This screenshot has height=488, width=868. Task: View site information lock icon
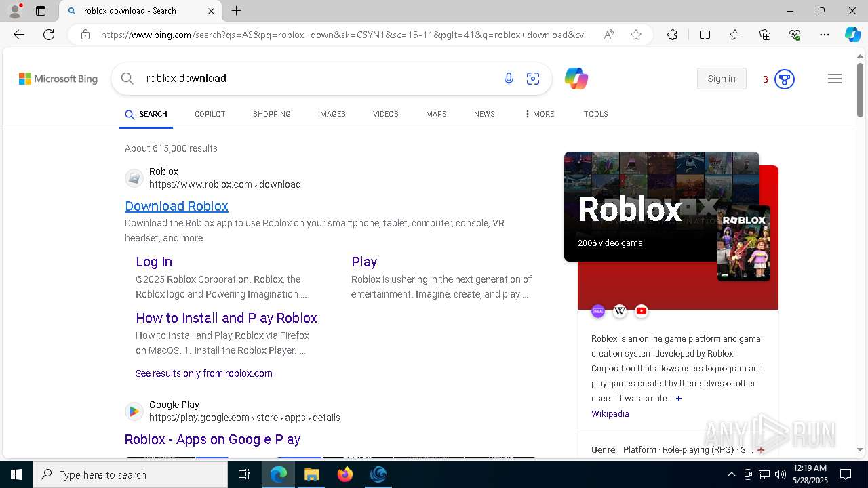click(85, 35)
